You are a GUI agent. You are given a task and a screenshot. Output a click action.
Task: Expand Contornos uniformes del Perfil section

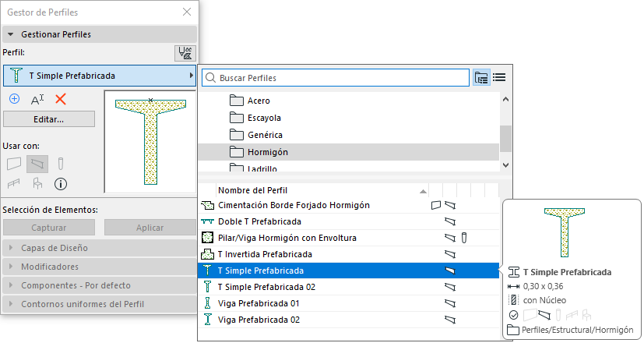click(11, 304)
